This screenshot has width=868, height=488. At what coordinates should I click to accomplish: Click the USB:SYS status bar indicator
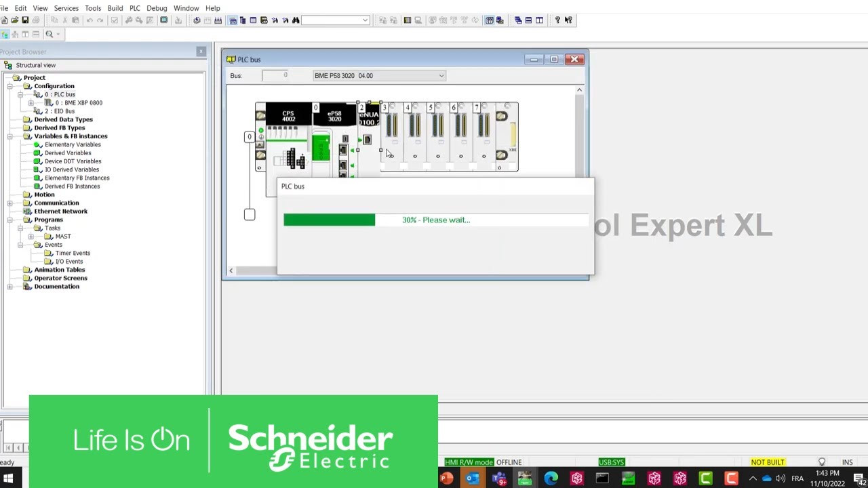coord(611,462)
